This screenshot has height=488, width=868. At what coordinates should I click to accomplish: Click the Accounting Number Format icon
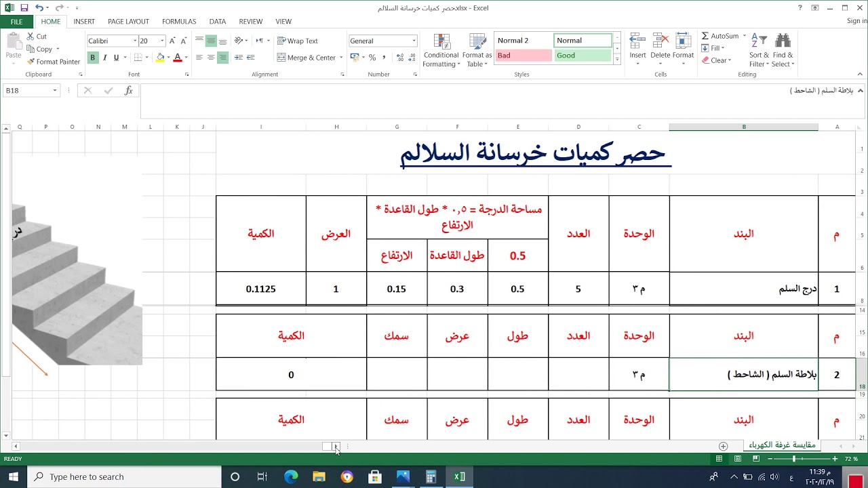[354, 58]
